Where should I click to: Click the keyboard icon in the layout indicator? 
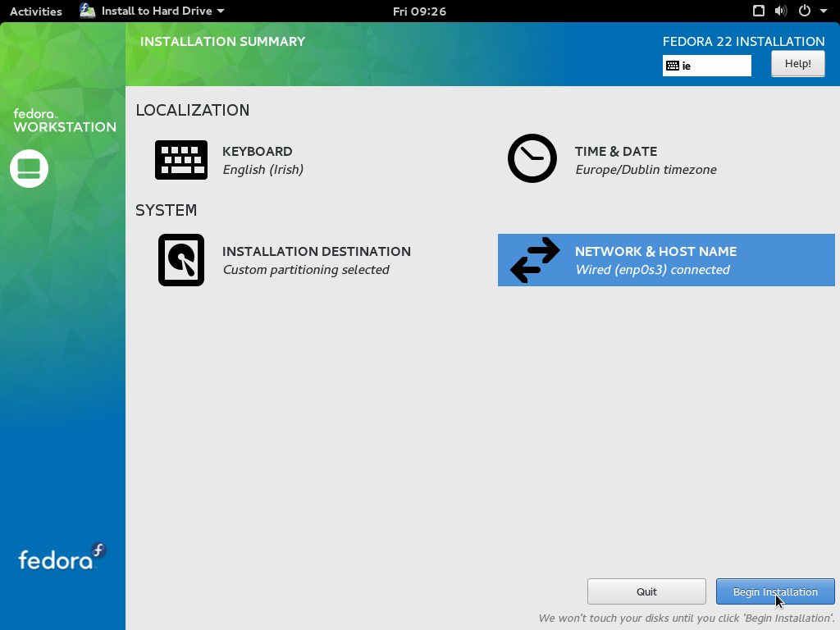coord(673,66)
